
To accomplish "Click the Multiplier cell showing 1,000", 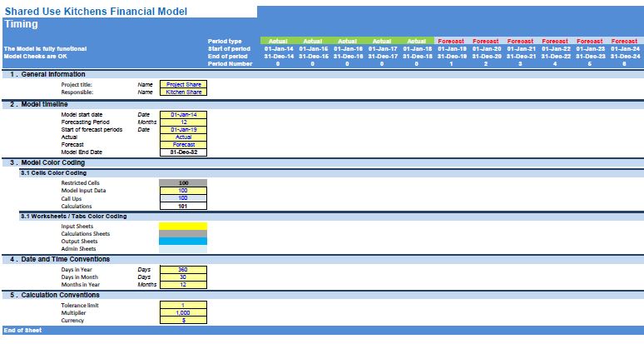I will coord(183,312).
